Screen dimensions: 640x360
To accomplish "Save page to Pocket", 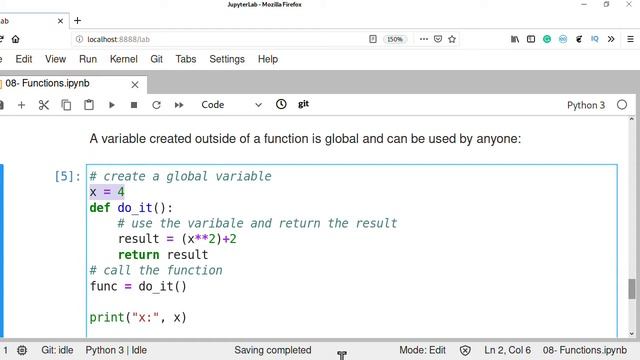I will pyautogui.click(x=438, y=39).
